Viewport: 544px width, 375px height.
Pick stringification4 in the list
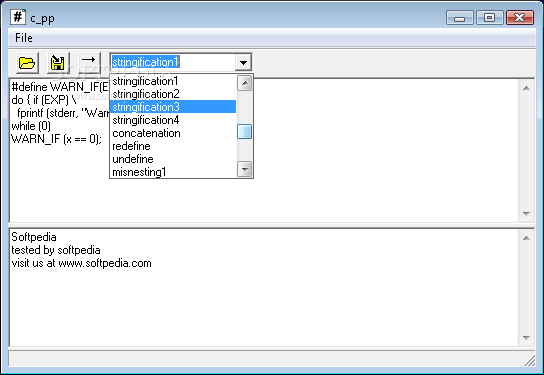(173, 120)
